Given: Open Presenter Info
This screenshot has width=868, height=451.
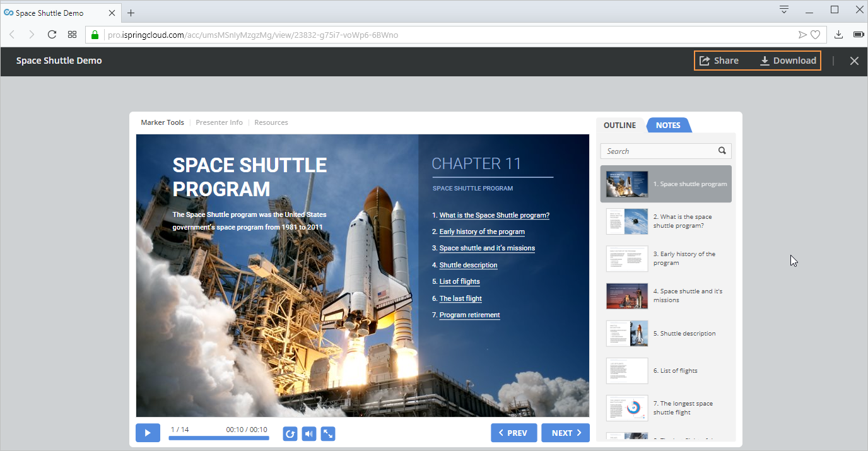Looking at the screenshot, I should click(220, 122).
